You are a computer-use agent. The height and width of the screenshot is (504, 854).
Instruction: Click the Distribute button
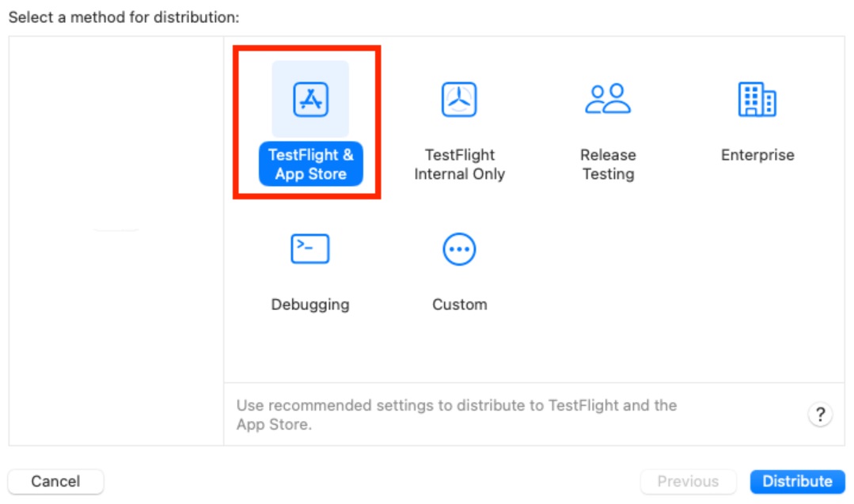pyautogui.click(x=797, y=481)
